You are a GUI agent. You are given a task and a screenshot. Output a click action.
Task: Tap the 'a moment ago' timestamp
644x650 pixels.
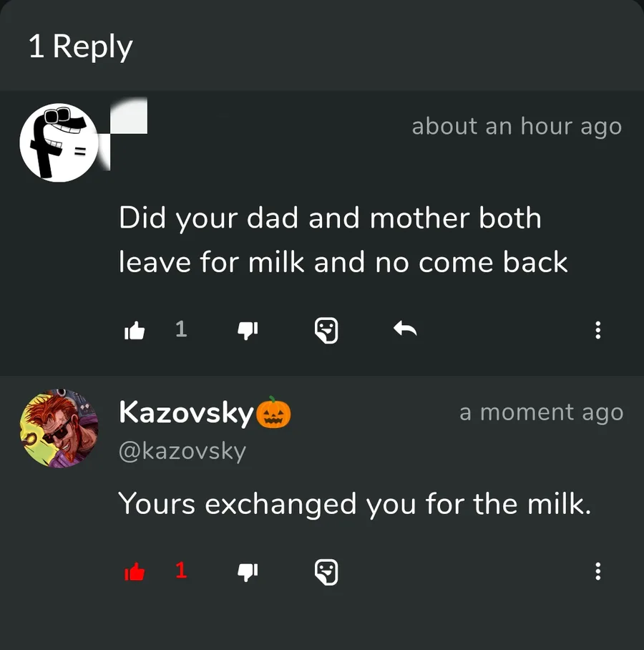[541, 412]
